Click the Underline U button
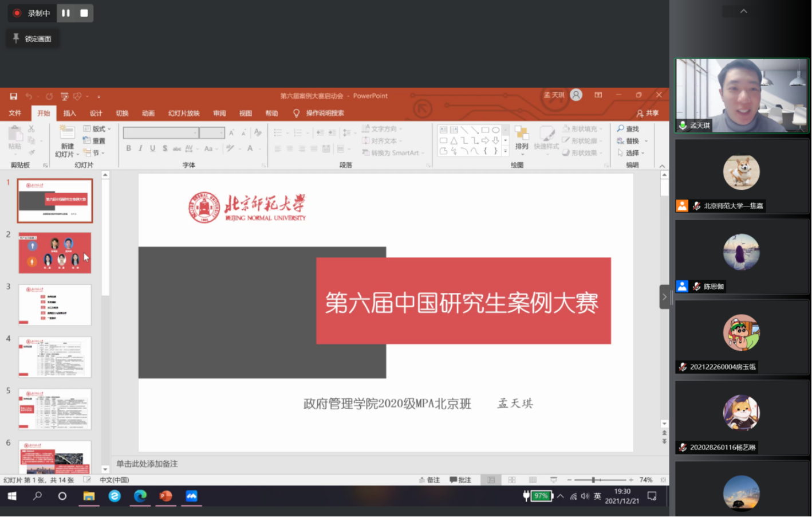Image resolution: width=812 pixels, height=517 pixels. (152, 148)
